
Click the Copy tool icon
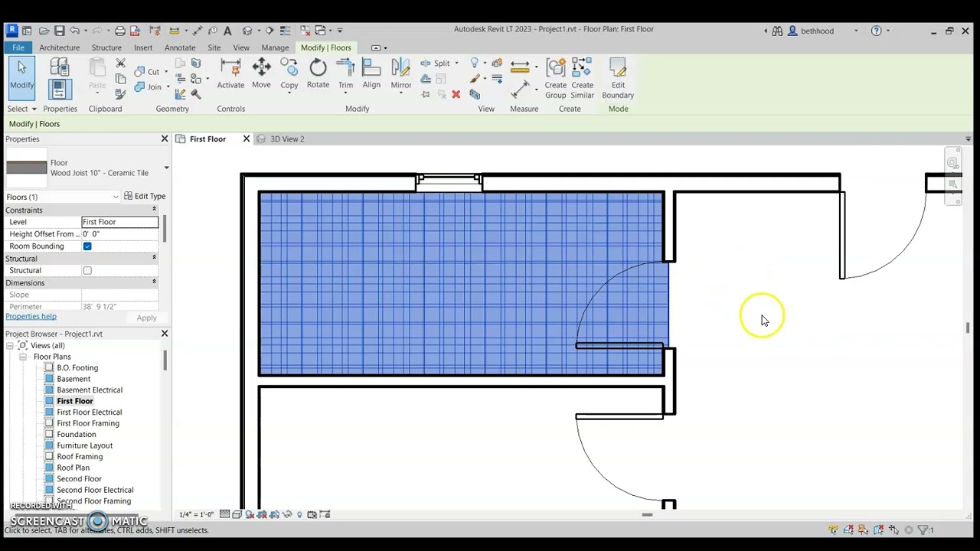289,68
